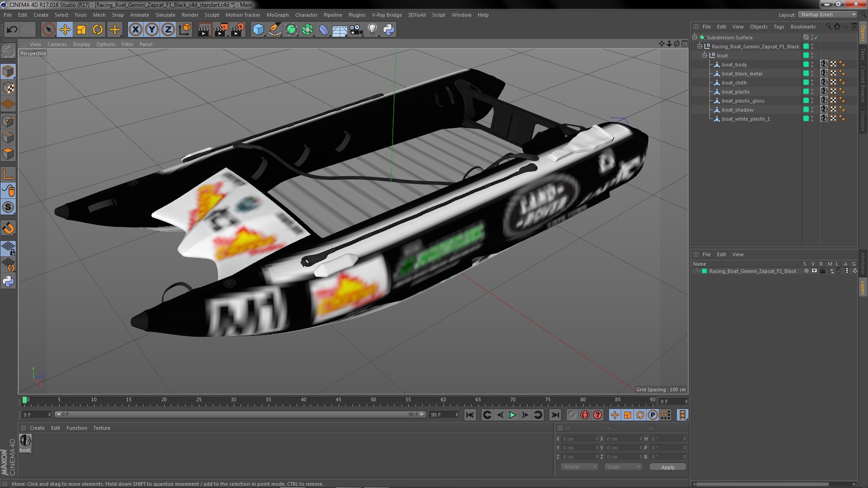Switch to the Takes side tab

863,55
